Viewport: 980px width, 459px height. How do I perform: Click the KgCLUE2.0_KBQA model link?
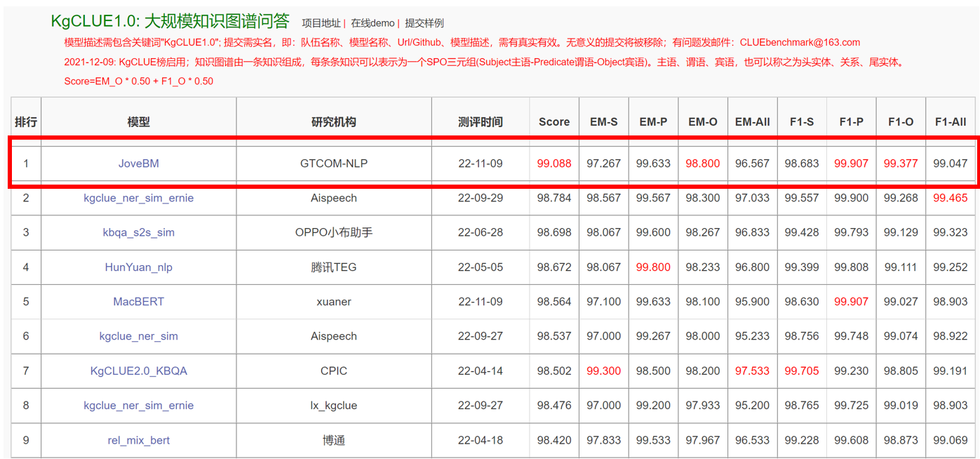(138, 371)
